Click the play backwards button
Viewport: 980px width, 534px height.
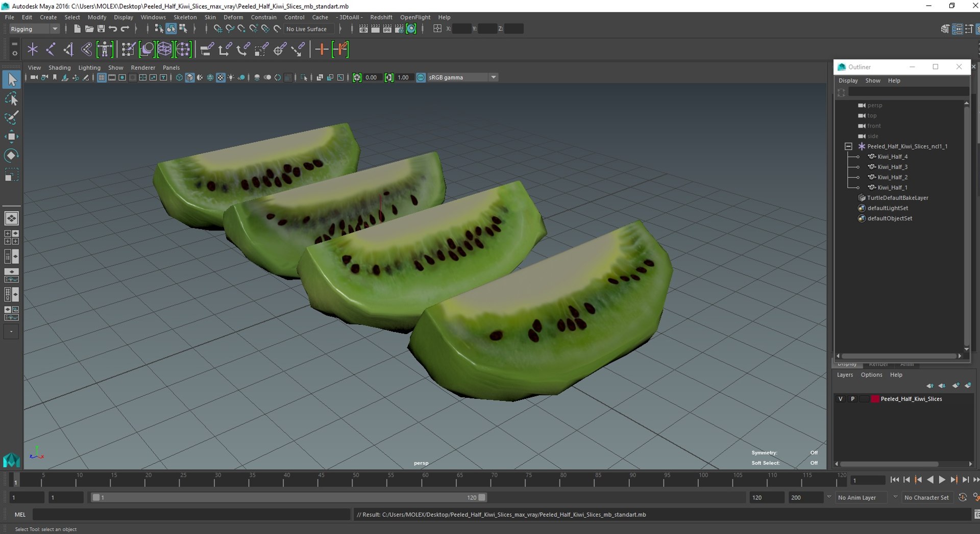[x=930, y=479]
